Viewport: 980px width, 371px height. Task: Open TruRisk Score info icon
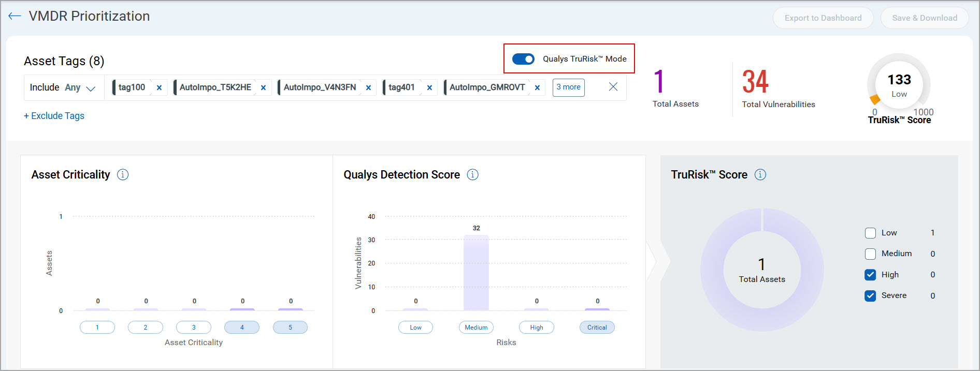tap(760, 175)
